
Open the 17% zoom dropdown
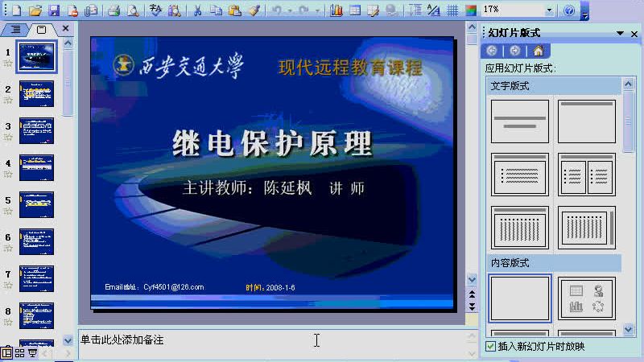(x=549, y=10)
